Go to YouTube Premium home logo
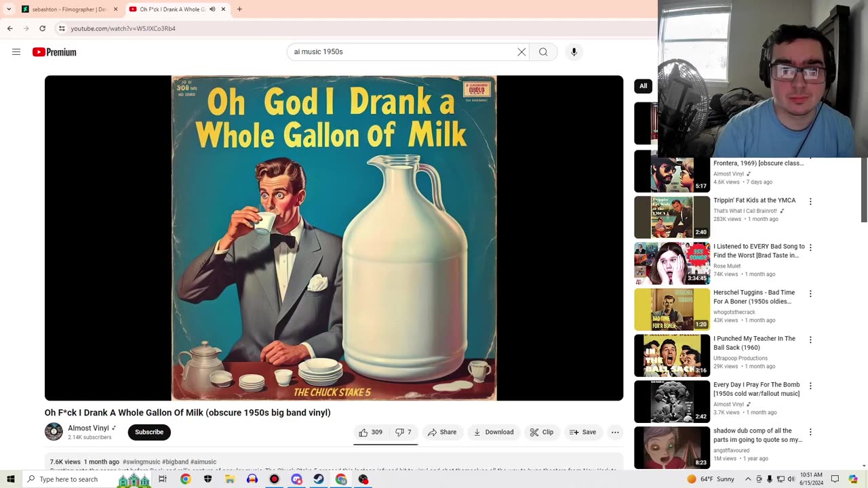Screen dimensions: 868x488 click(x=54, y=52)
